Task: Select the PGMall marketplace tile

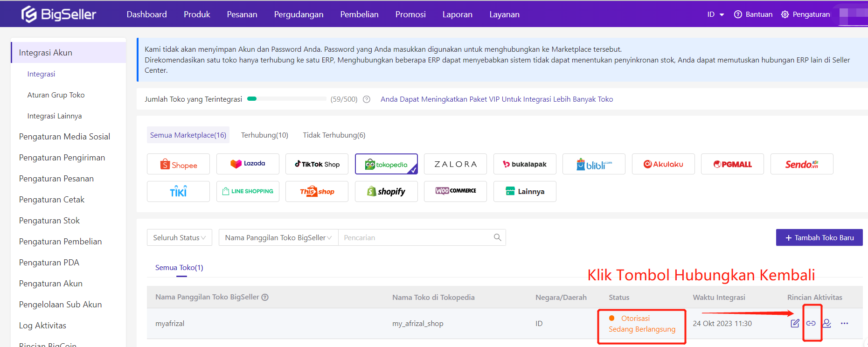Action: pyautogui.click(x=732, y=164)
